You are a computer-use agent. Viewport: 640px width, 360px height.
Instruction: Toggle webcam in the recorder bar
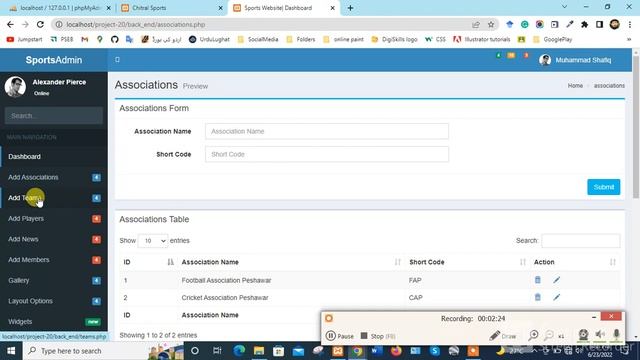[x=583, y=335]
